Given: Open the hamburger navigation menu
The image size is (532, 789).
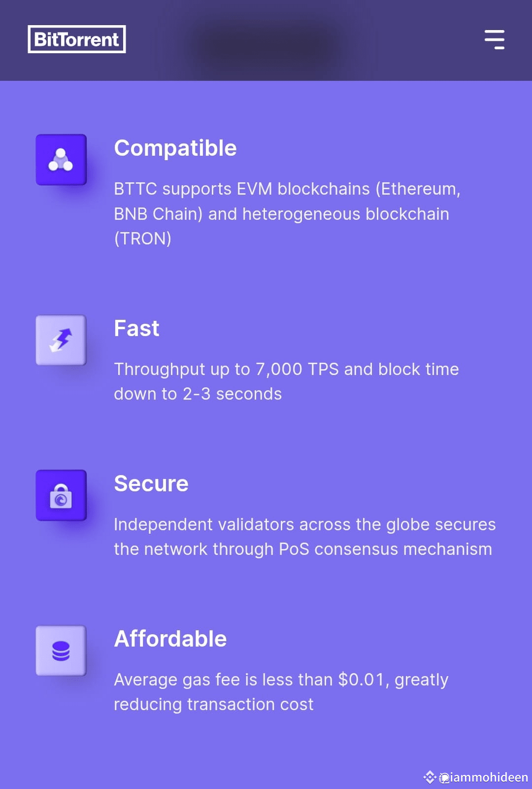Looking at the screenshot, I should coord(495,39).
